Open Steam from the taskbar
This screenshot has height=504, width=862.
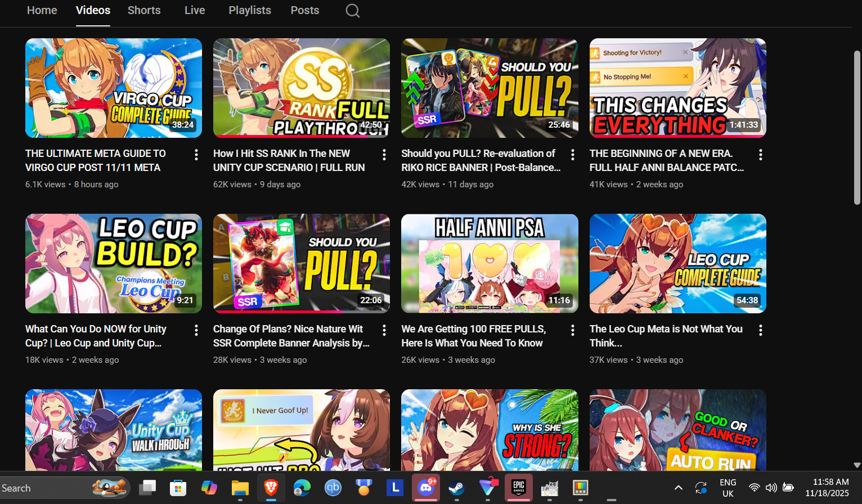457,488
